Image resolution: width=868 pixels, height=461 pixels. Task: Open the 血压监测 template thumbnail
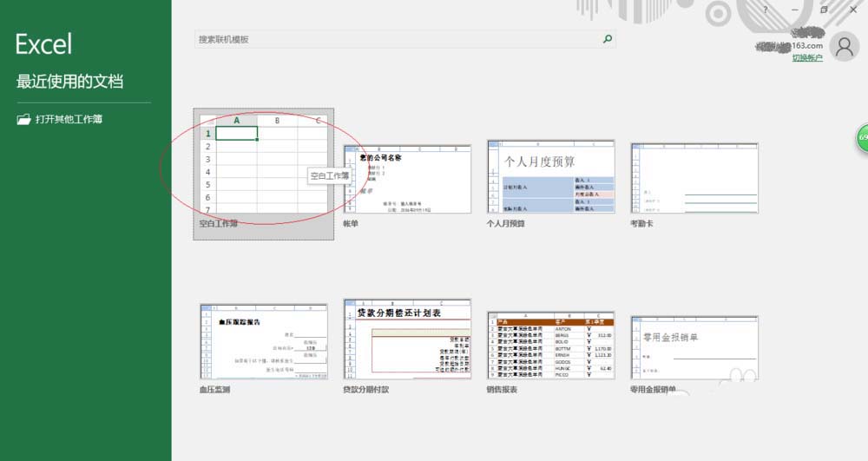(x=263, y=341)
